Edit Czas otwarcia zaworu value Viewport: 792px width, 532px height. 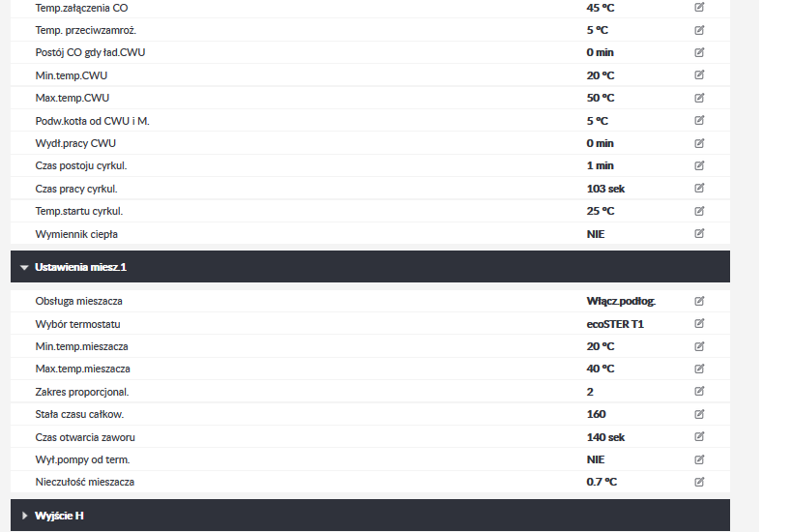tap(699, 436)
